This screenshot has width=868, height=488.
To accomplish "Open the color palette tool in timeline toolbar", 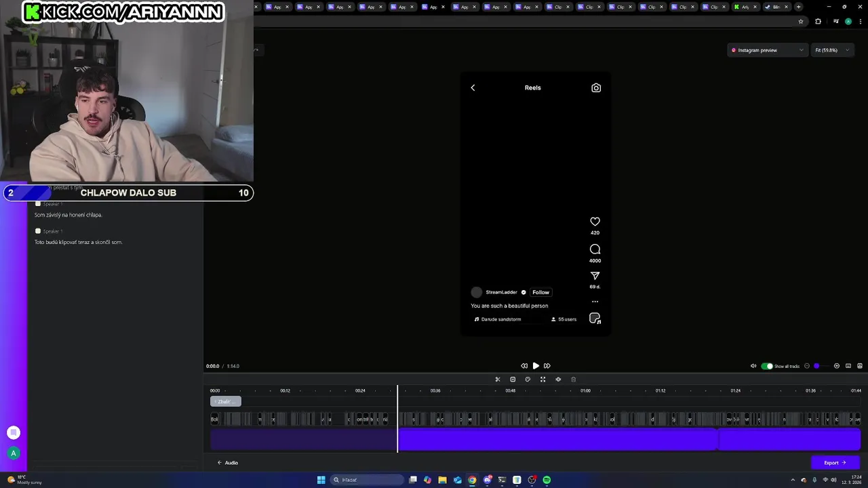I will (x=528, y=380).
